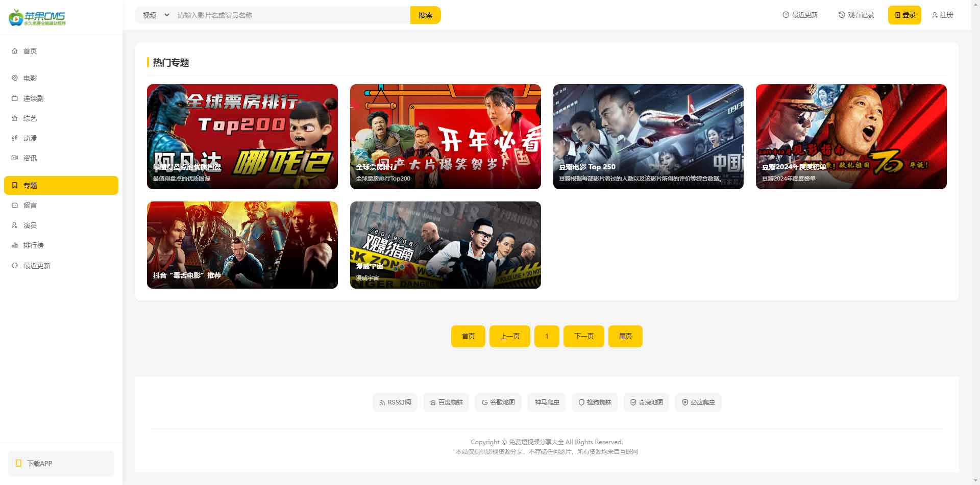Expand the 视频 search type dropdown
This screenshot has height=485, width=980.
click(155, 15)
